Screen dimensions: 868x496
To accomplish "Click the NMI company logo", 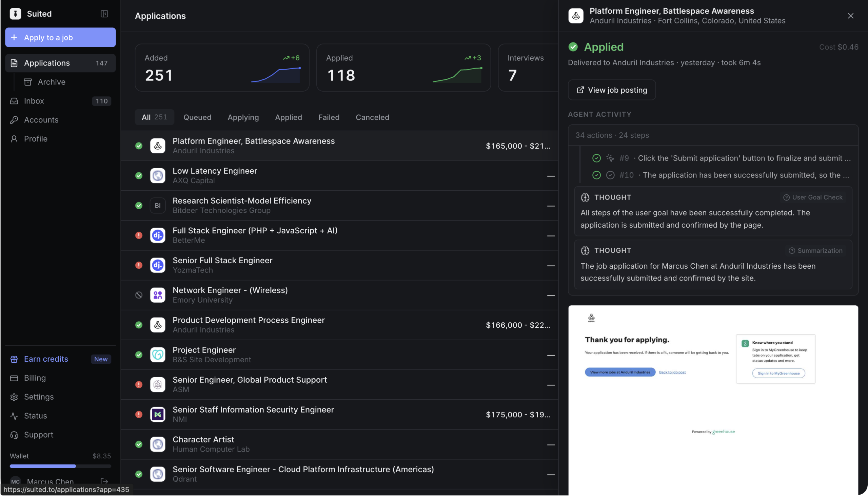I will [158, 415].
